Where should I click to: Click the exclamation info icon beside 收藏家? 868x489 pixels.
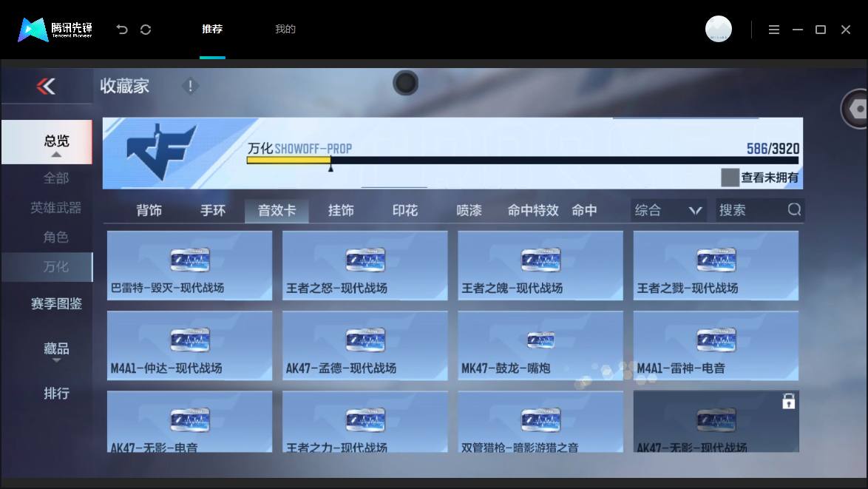(190, 86)
